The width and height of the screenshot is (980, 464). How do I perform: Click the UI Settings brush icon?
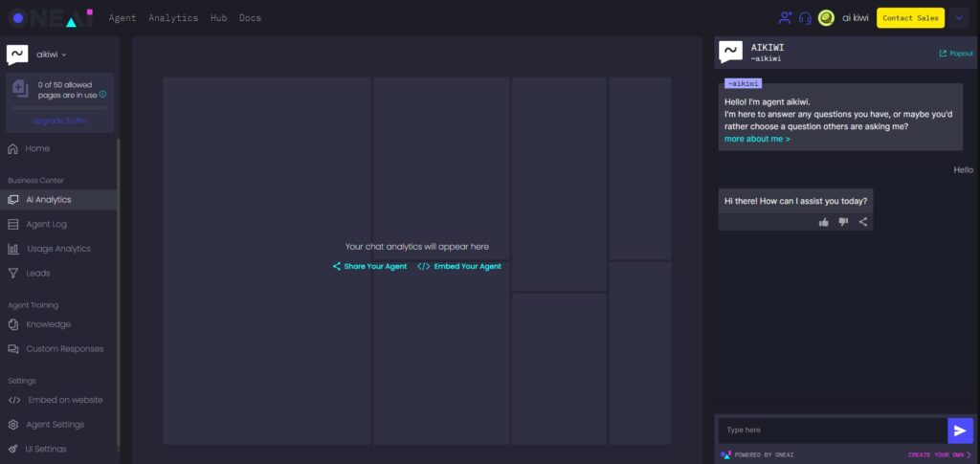click(13, 449)
